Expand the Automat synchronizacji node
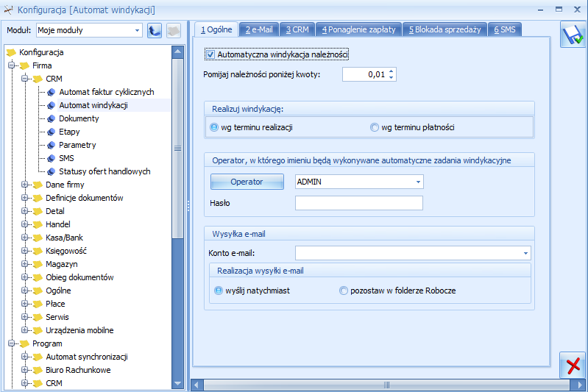Screen dimensions: 588x392 25,357
